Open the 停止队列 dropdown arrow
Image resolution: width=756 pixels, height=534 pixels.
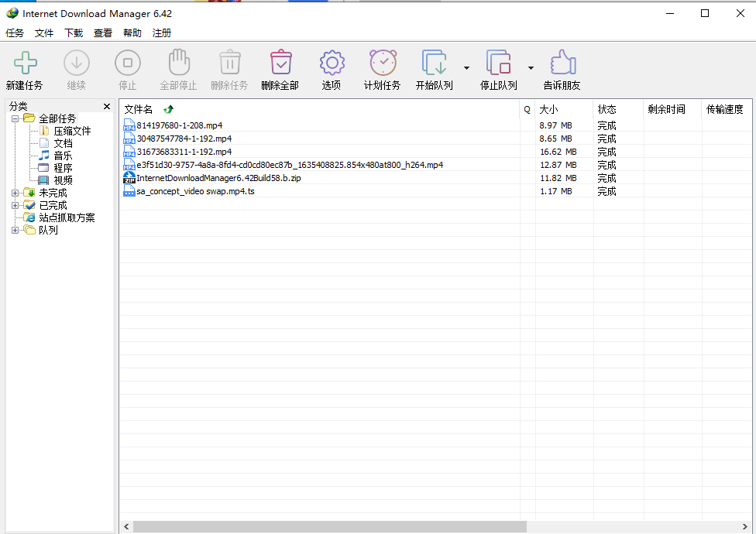[531, 68]
